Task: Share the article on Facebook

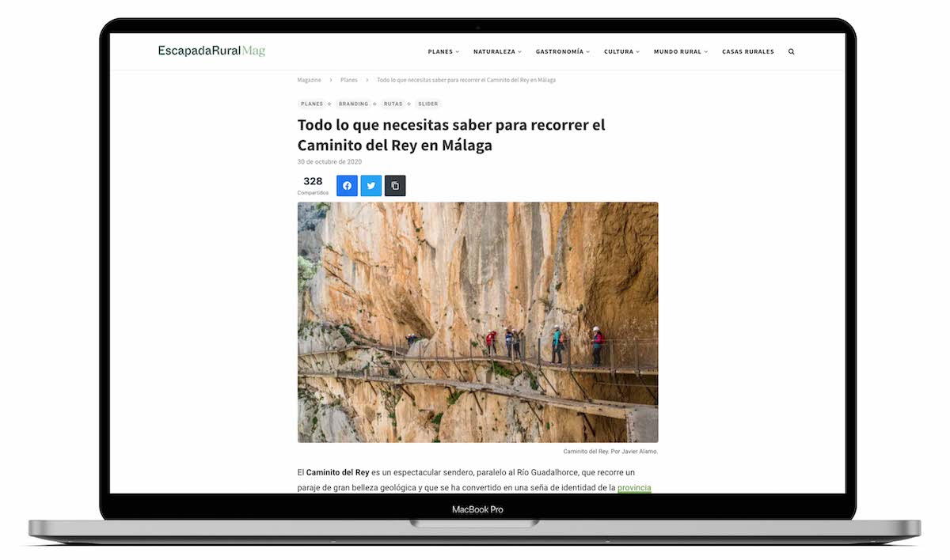Action: pyautogui.click(x=347, y=186)
